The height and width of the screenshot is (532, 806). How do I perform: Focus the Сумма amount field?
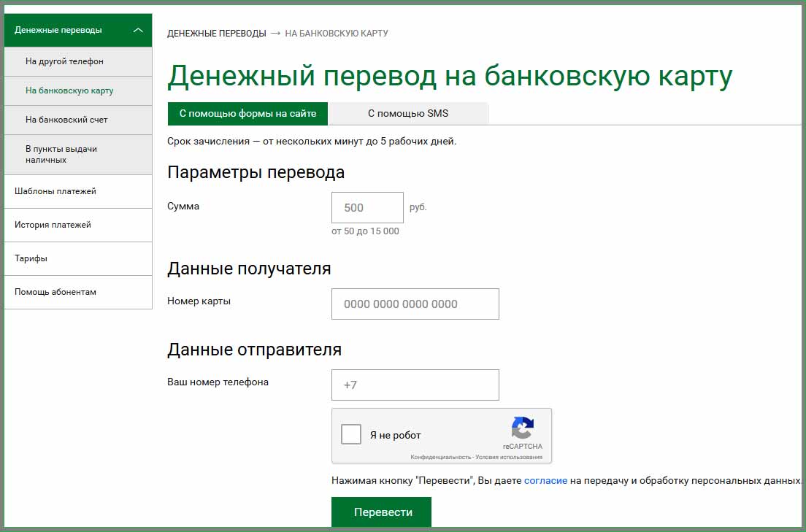point(367,208)
